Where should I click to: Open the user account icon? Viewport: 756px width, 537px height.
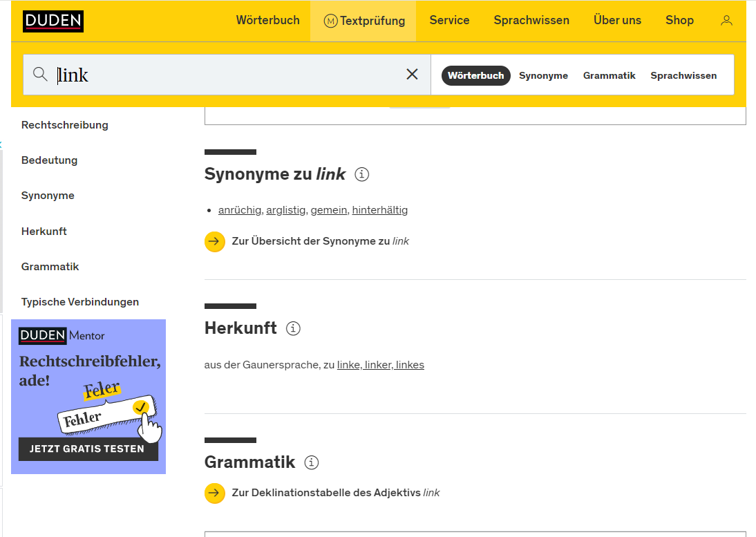(x=726, y=21)
